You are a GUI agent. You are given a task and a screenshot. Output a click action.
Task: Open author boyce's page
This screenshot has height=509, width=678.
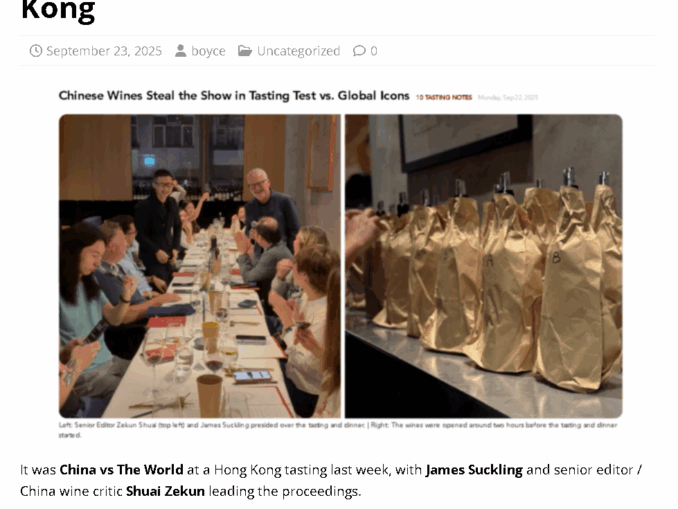[x=208, y=51]
